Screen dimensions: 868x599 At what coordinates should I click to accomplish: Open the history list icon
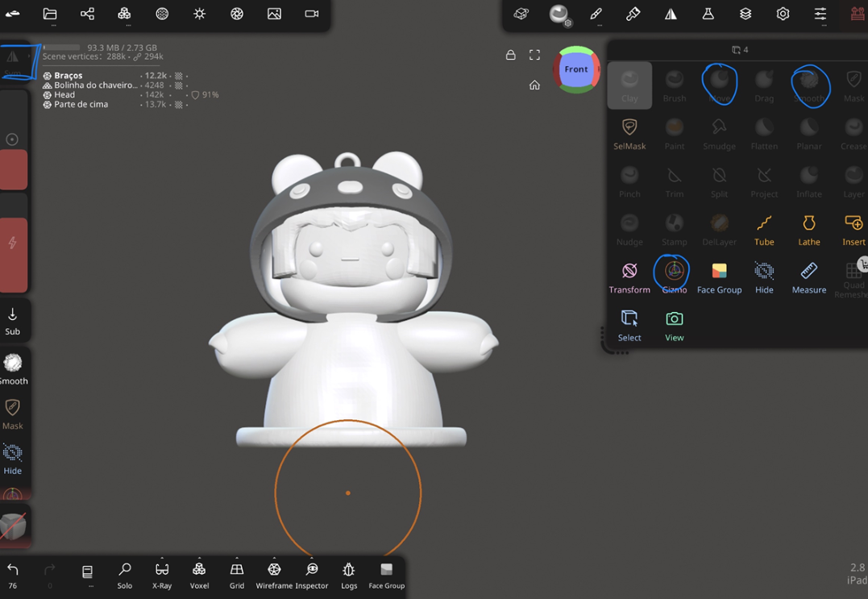point(87,572)
